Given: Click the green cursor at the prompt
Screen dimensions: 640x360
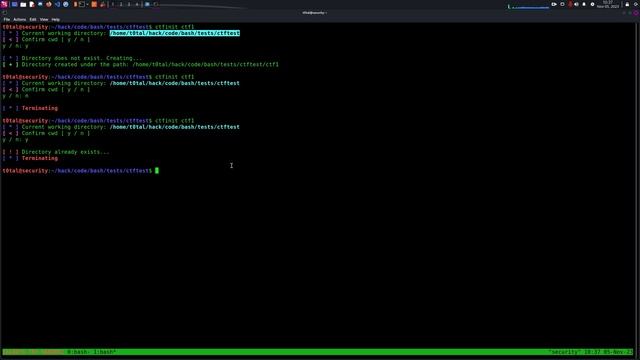Looking at the screenshot, I should click(157, 171).
